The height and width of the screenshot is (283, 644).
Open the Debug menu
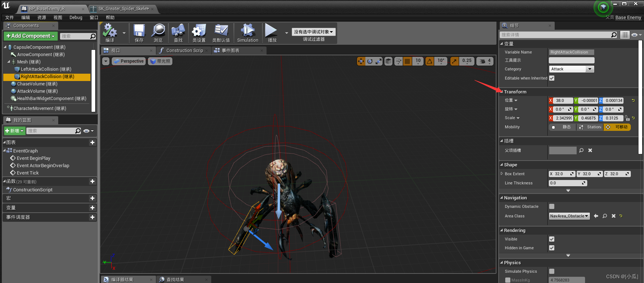(76, 18)
